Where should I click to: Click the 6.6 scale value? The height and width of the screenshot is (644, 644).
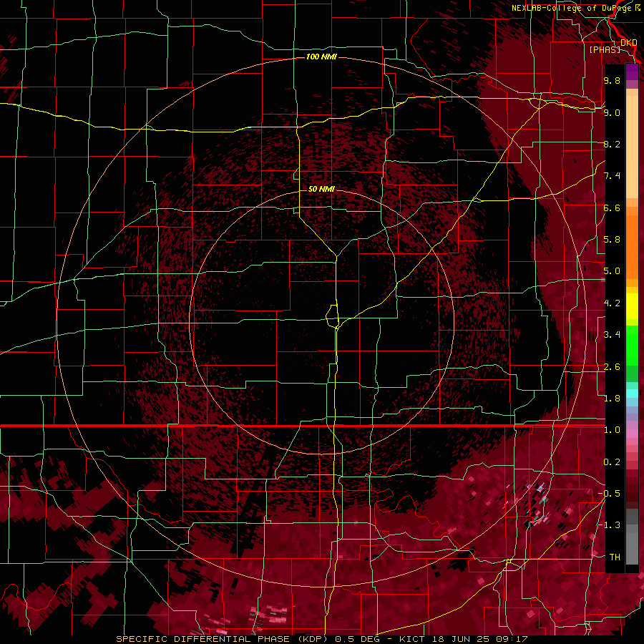[612, 208]
